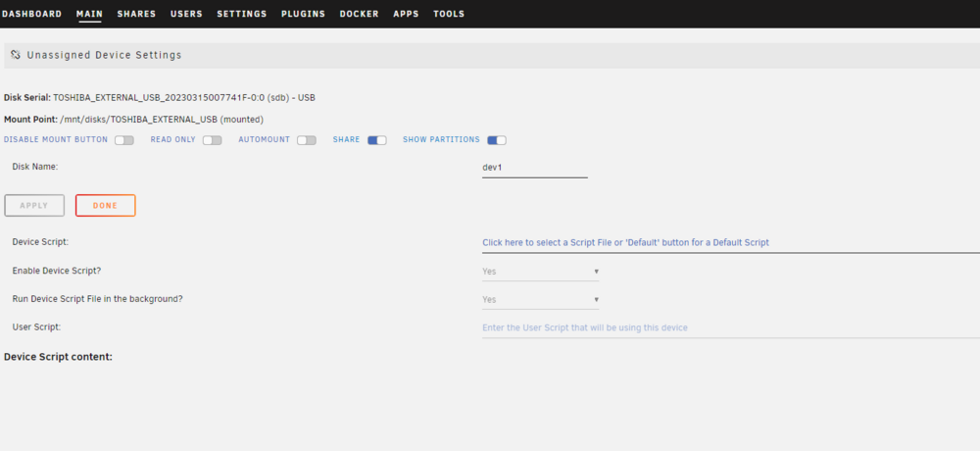Click the Apply button
The width and height of the screenshot is (980, 451).
tap(34, 205)
